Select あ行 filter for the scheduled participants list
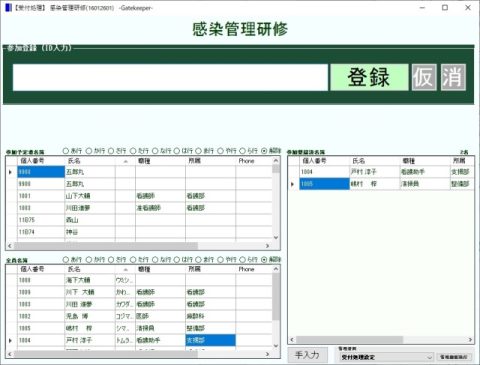 (66, 151)
